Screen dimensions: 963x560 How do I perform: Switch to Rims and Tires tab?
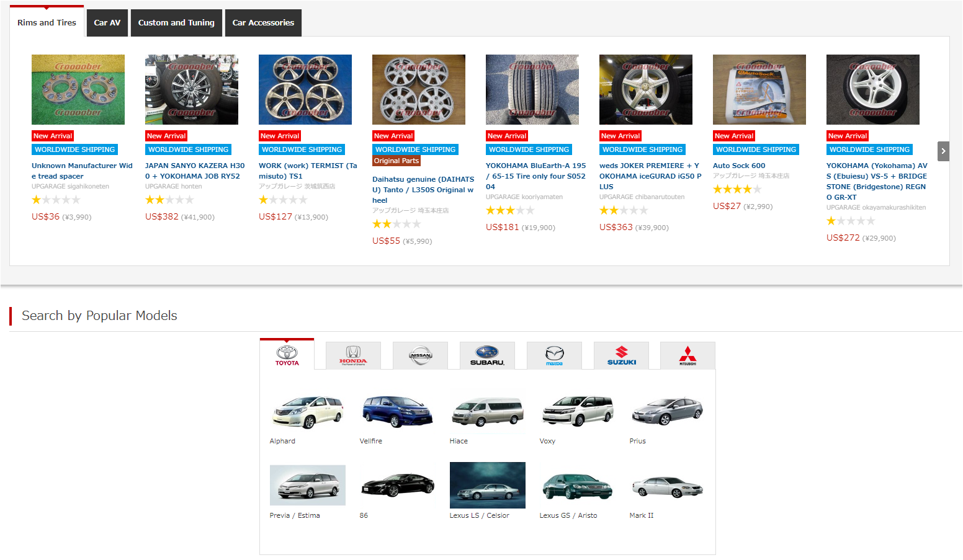tap(47, 22)
